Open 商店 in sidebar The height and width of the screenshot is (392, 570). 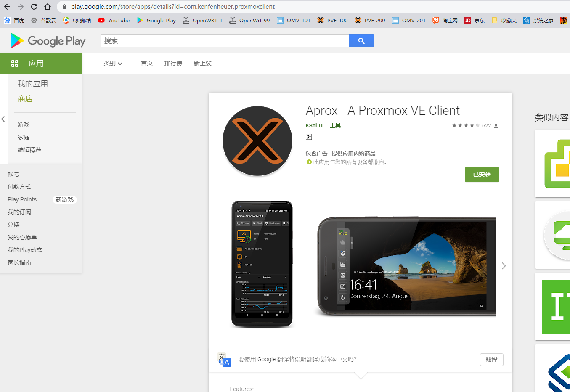click(25, 99)
